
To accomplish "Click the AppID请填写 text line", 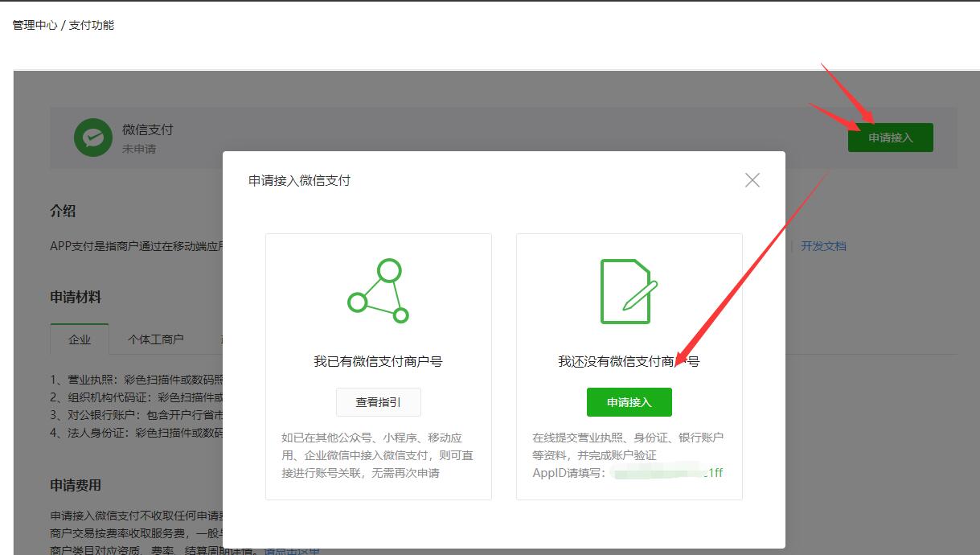I will point(628,472).
